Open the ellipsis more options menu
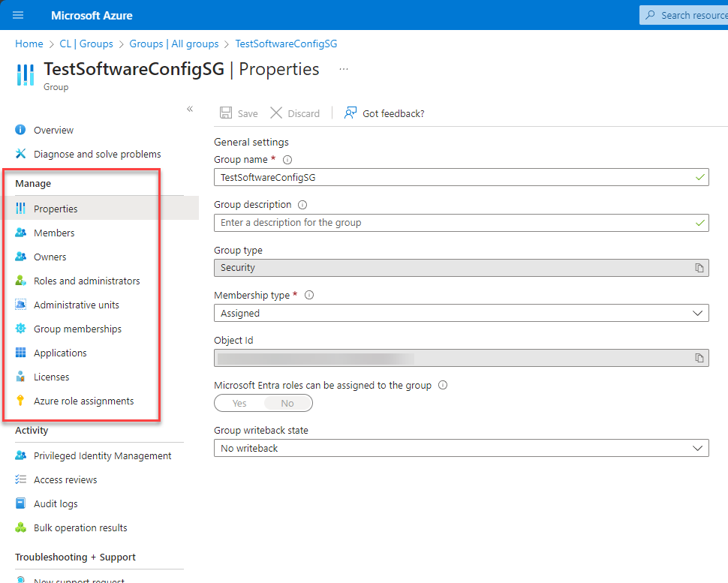 point(344,69)
